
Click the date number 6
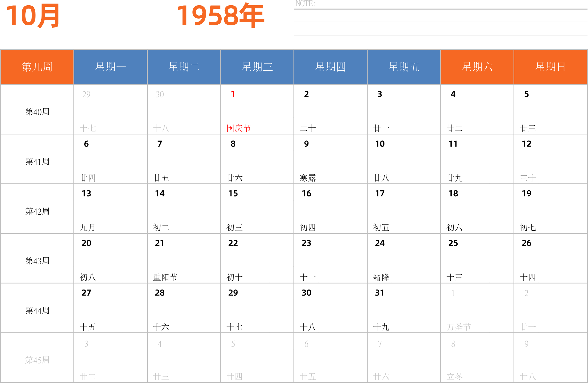pos(86,144)
